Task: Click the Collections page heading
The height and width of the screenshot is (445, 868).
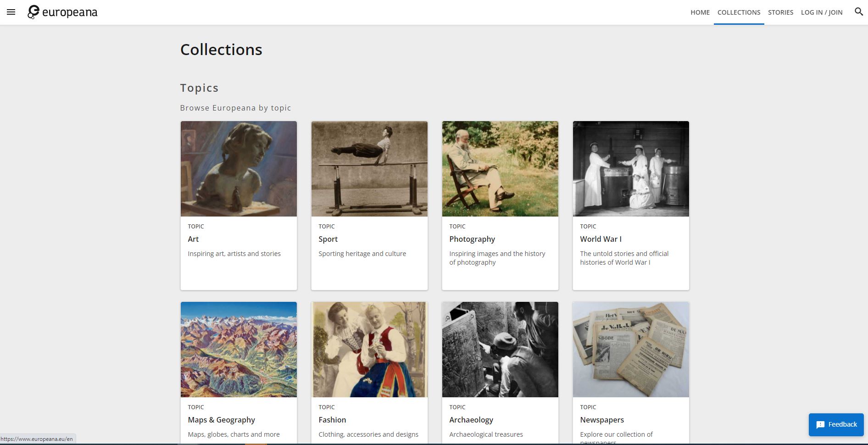Action: pyautogui.click(x=221, y=50)
